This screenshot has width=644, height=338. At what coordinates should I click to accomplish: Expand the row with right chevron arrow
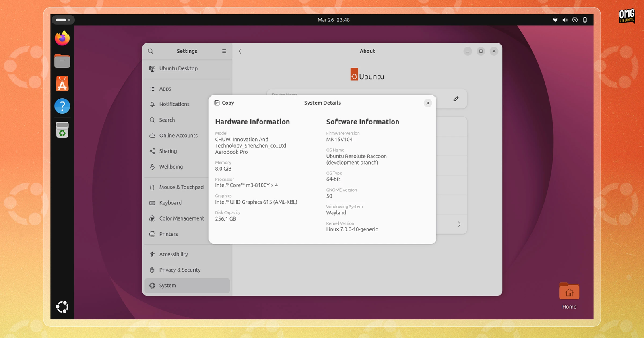[459, 224]
